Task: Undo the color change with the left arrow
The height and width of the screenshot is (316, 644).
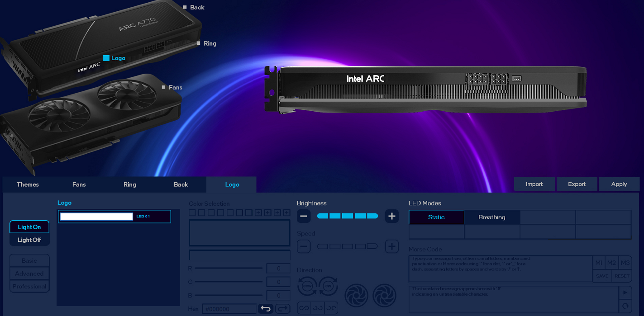Action: pyautogui.click(x=266, y=309)
